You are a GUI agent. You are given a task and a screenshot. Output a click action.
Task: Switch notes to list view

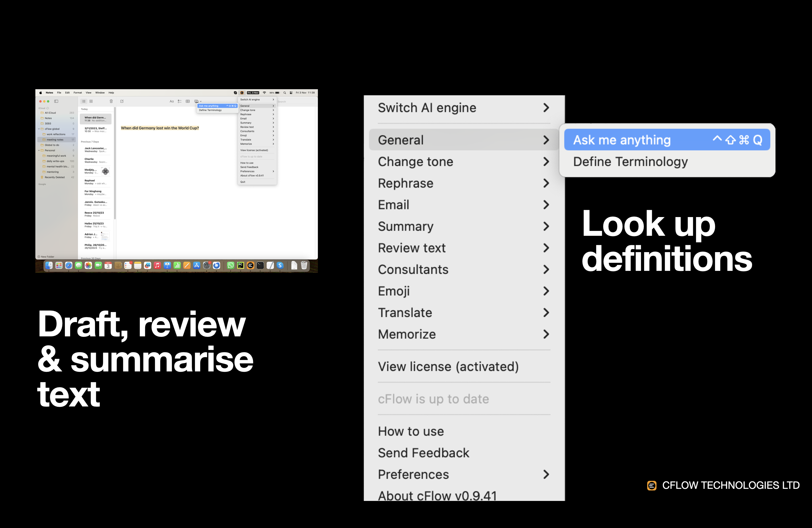click(84, 101)
